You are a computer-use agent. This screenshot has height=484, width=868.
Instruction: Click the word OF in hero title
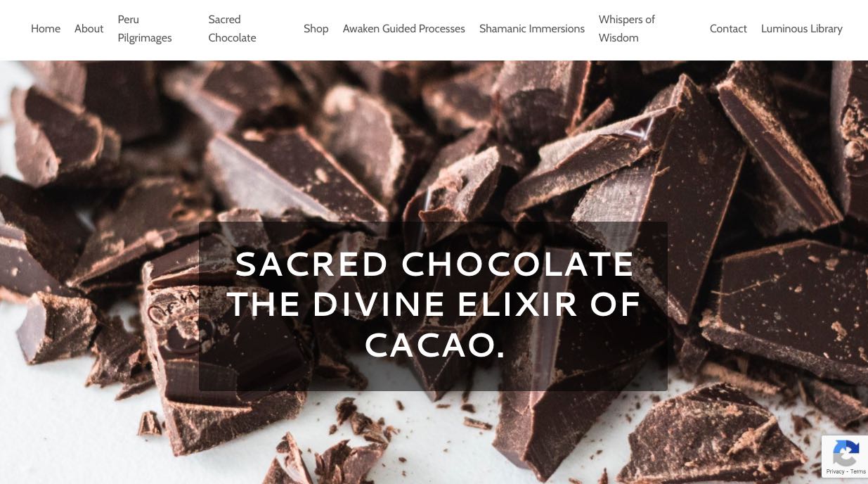(x=616, y=305)
